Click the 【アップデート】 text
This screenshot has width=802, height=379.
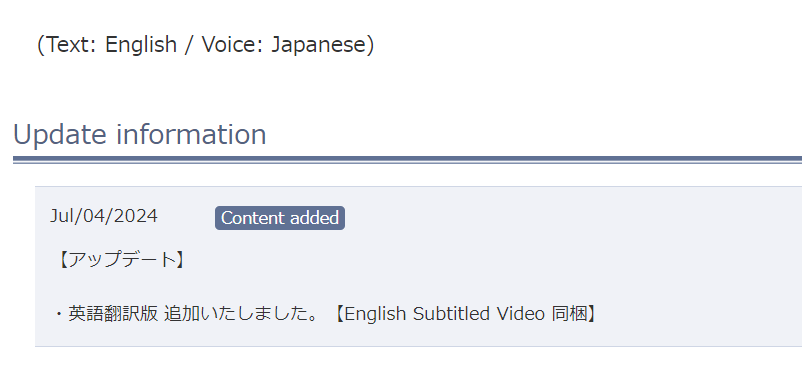tap(119, 260)
